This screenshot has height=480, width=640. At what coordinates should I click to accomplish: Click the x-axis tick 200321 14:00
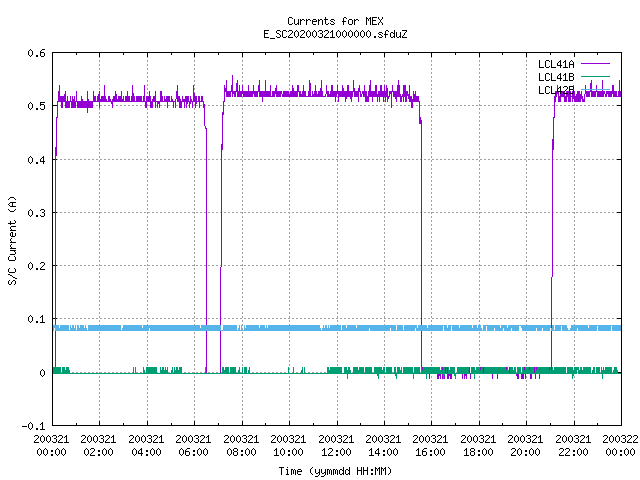383,446
